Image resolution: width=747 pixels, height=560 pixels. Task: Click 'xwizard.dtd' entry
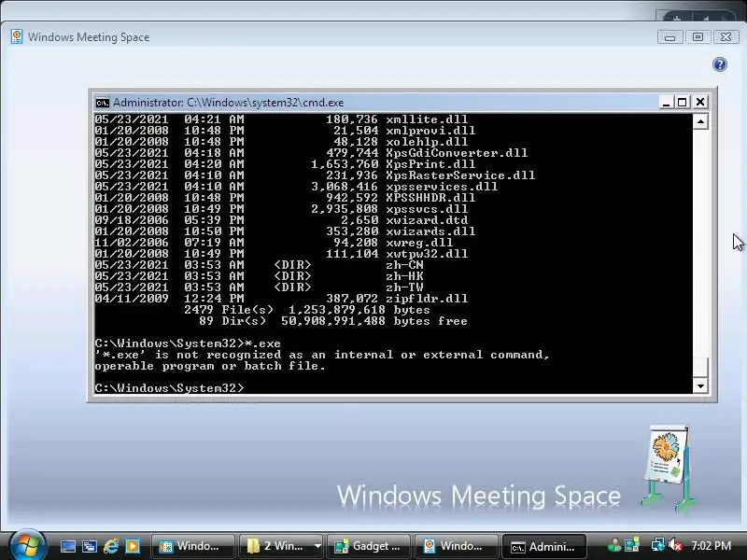[427, 220]
